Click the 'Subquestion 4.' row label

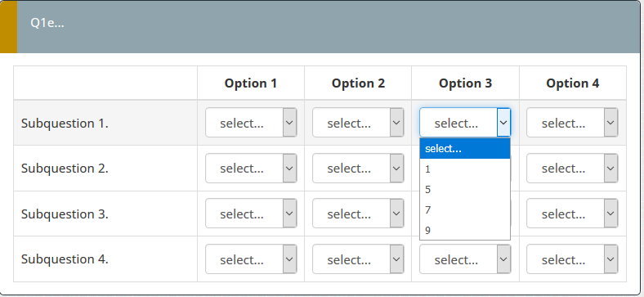65,259
